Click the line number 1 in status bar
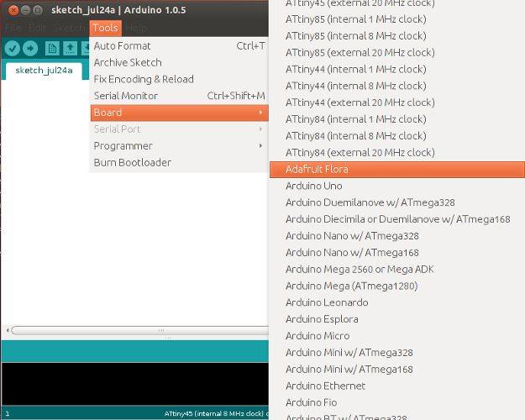Image resolution: width=525 pixels, height=420 pixels. point(8,414)
